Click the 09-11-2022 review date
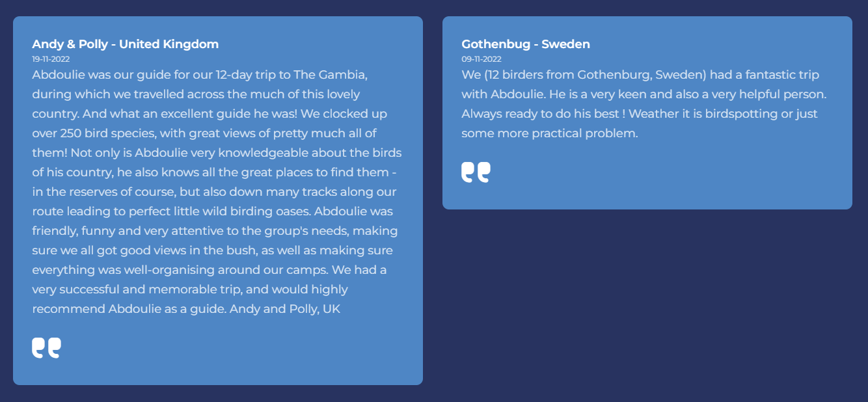Viewport: 868px width, 402px height. 480,59
